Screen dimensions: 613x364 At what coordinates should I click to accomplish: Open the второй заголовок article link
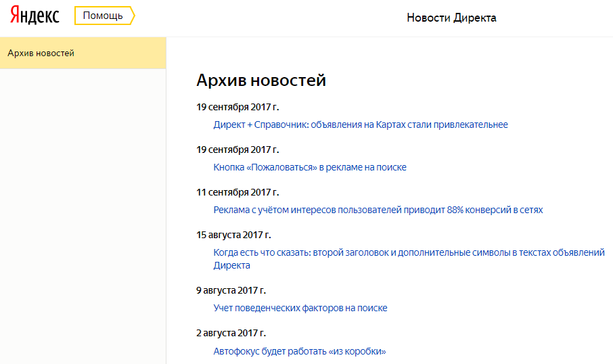[409, 259]
